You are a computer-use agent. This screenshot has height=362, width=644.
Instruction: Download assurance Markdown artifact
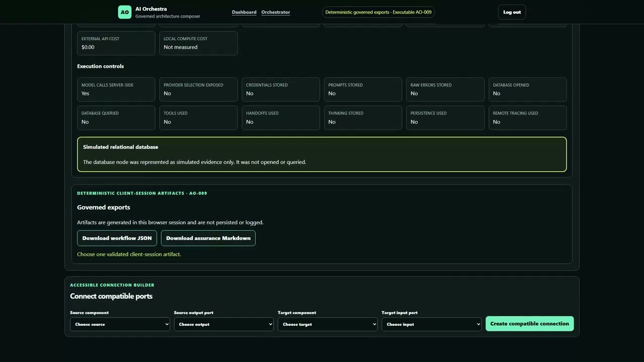click(x=208, y=238)
